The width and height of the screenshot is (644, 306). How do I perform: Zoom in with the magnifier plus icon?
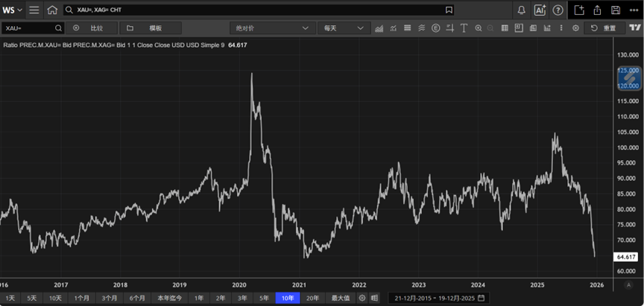tap(478, 28)
